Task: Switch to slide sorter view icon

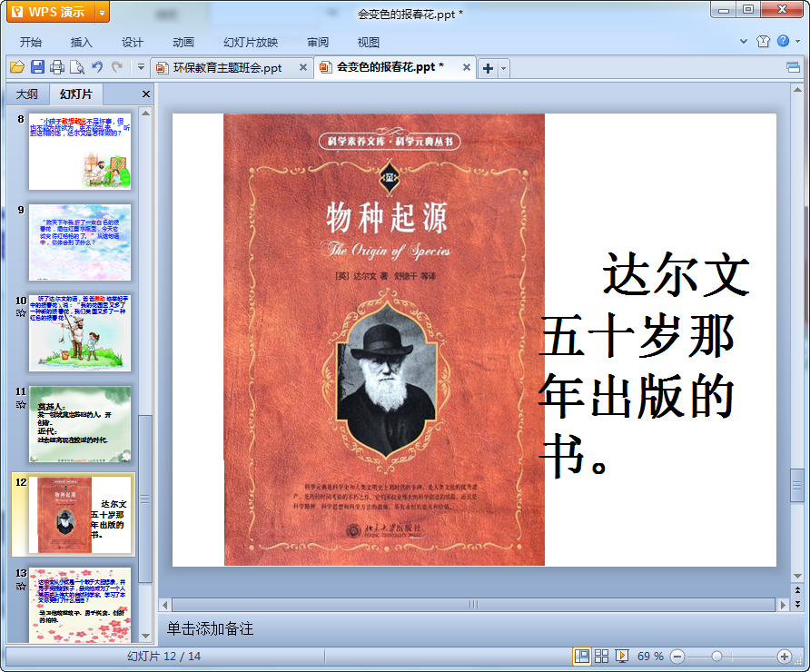Action: (601, 656)
